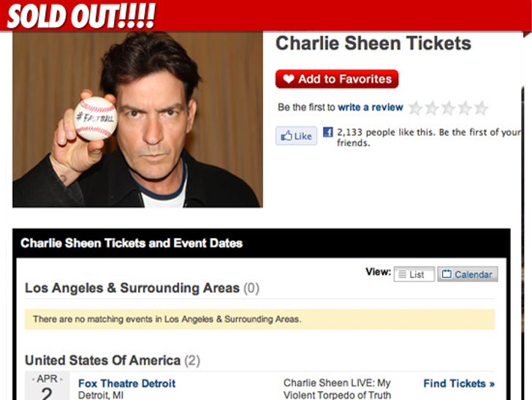Click the United States Of America heading
Image resolution: width=532 pixels, height=400 pixels.
pyautogui.click(x=113, y=361)
